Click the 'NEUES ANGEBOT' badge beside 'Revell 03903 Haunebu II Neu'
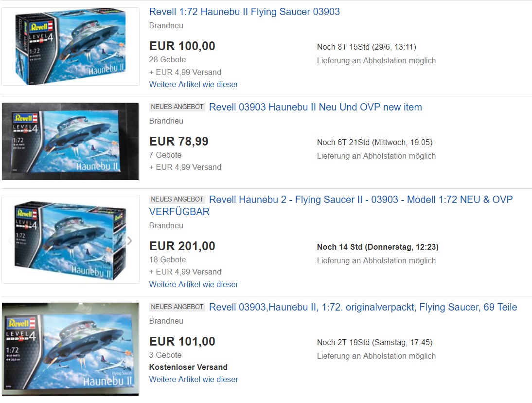 (177, 107)
